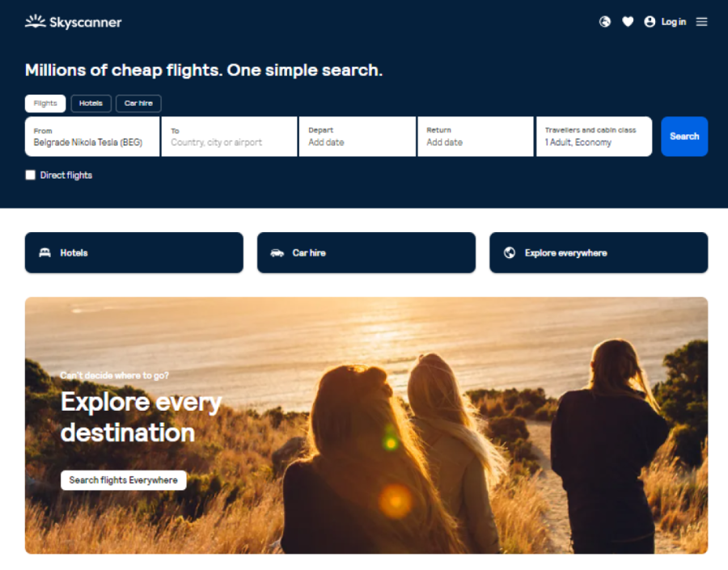728x570 pixels.
Task: Open Travellers and cabin class selector
Action: (x=594, y=137)
